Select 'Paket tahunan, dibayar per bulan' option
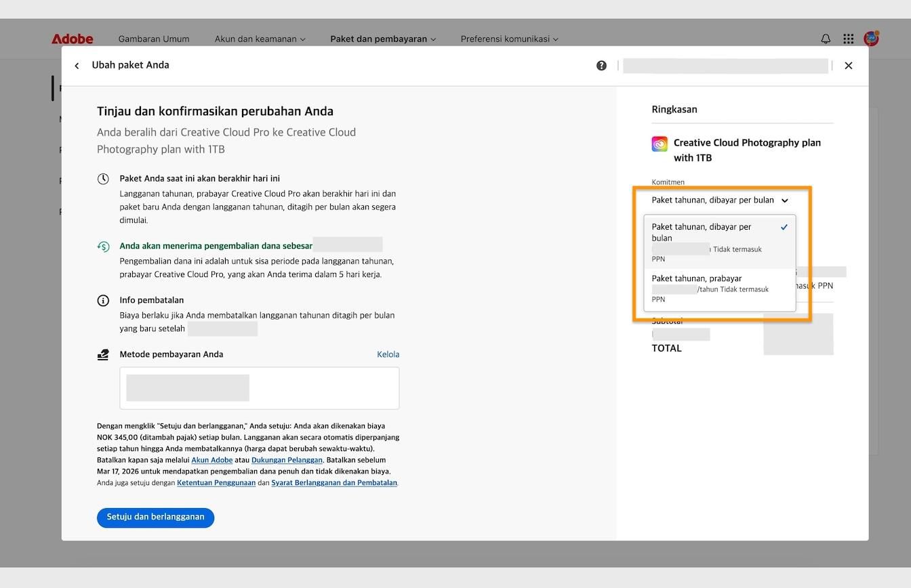911x588 pixels. [720, 243]
